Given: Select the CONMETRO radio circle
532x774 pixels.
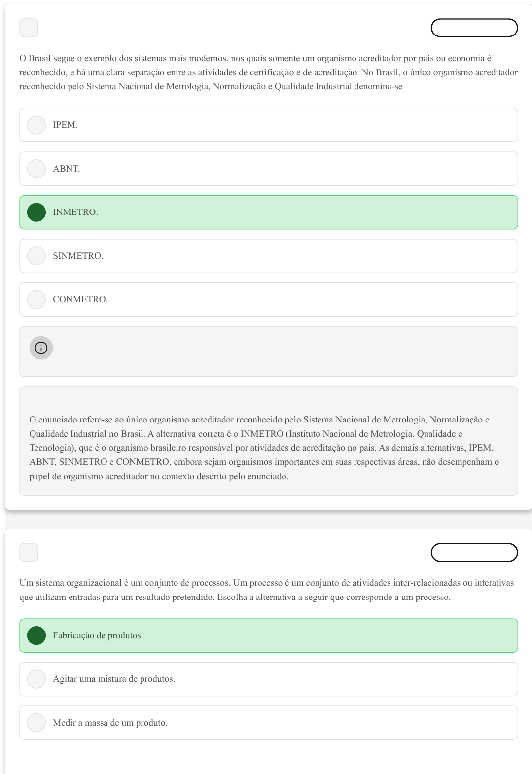Looking at the screenshot, I should point(36,299).
